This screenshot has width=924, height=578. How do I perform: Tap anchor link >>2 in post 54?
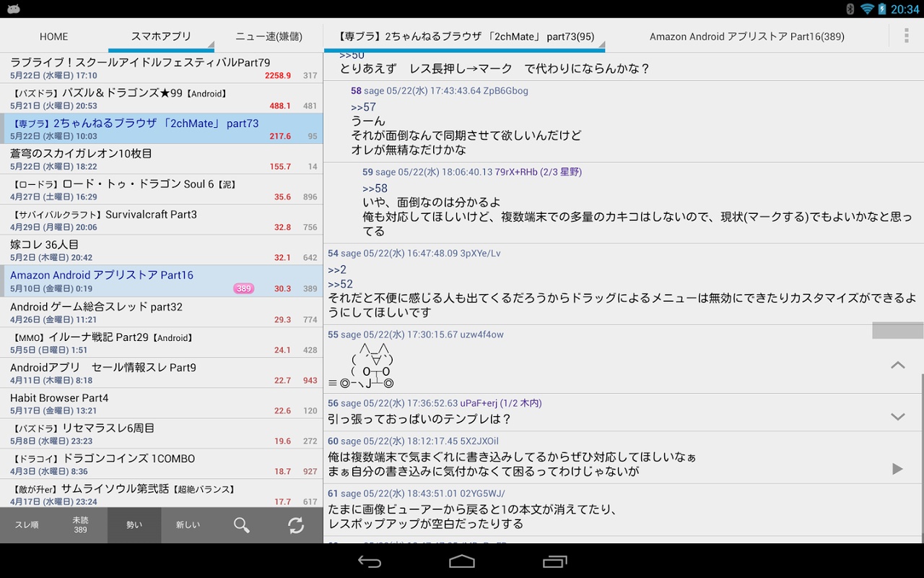[337, 269]
